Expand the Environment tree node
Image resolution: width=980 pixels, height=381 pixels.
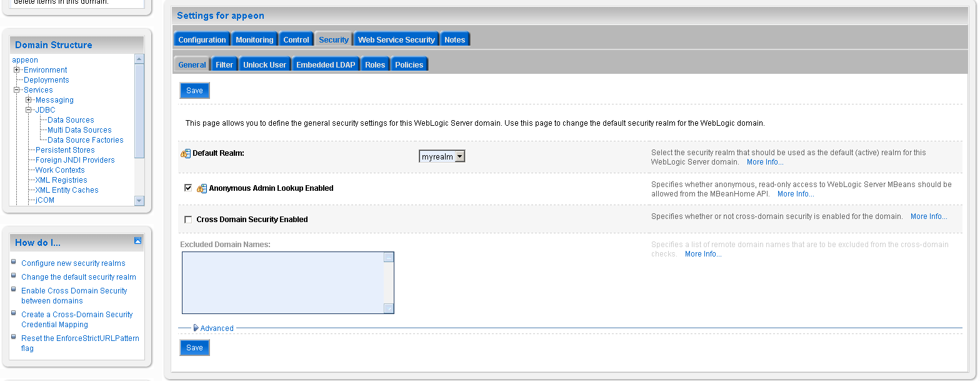coord(17,70)
